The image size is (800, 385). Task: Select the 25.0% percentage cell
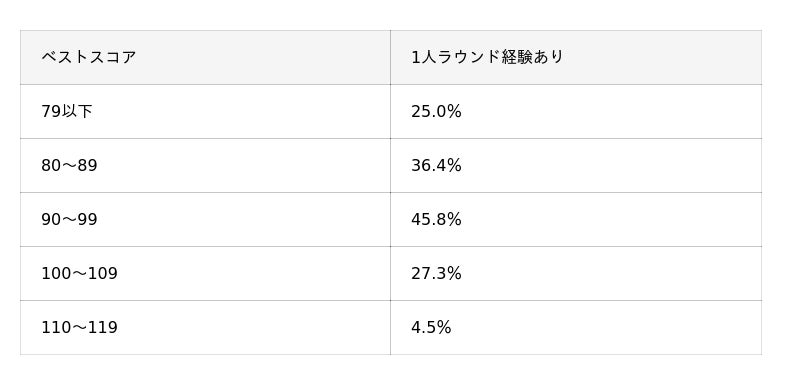[576, 111]
